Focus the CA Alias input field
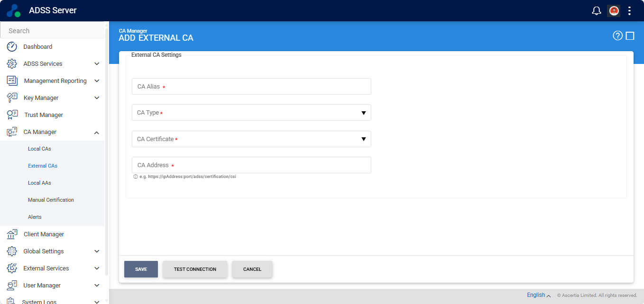The height and width of the screenshot is (304, 644). click(251, 87)
